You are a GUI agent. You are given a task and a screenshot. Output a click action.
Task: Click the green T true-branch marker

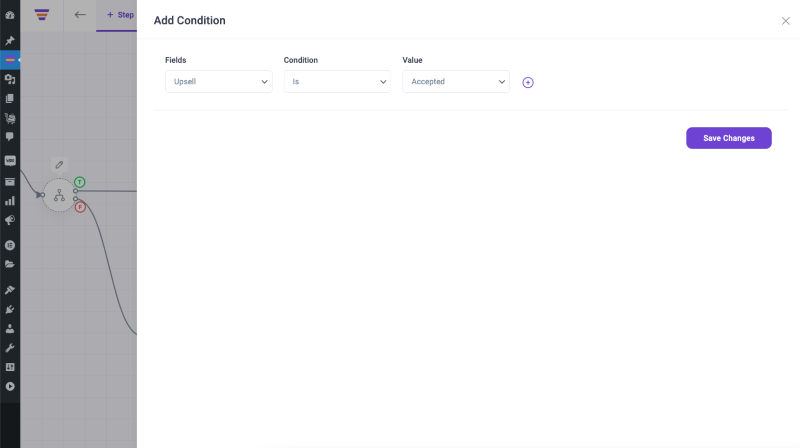80,182
